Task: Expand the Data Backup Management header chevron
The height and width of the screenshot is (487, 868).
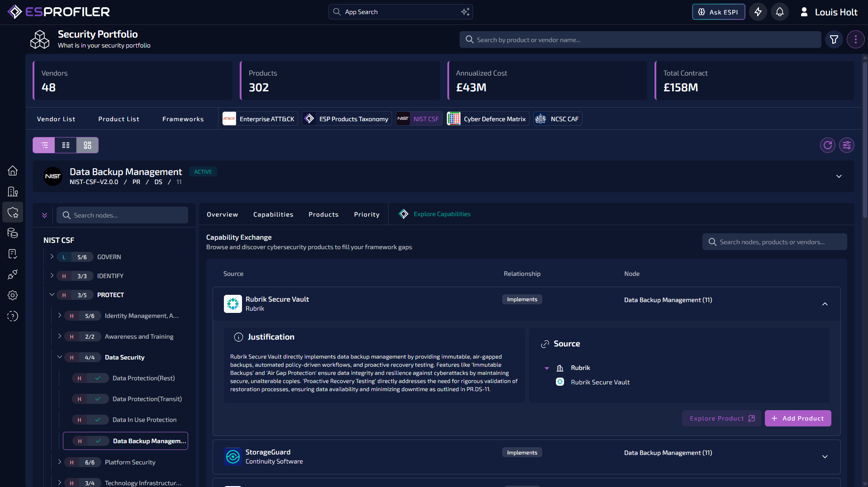Action: [x=839, y=176]
